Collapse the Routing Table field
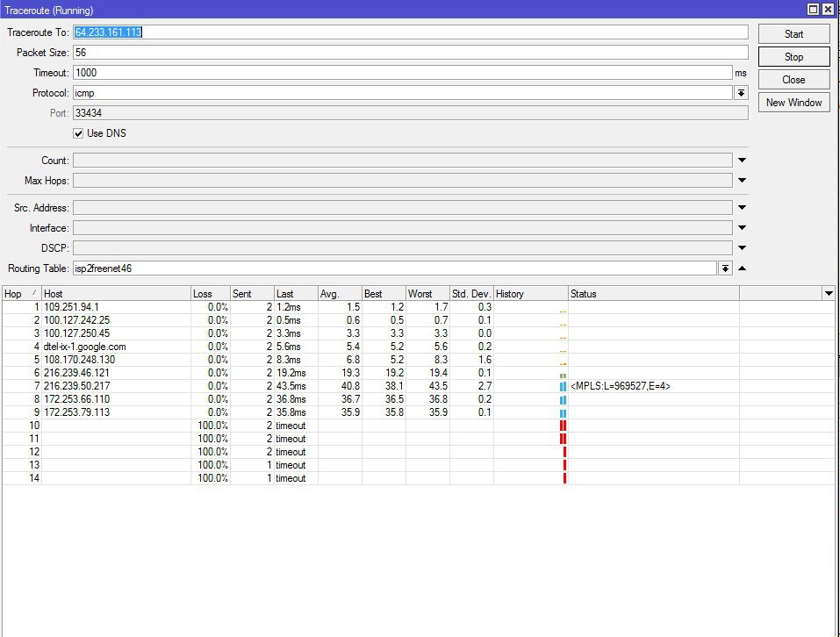Image resolution: width=840 pixels, height=637 pixels. [x=742, y=268]
